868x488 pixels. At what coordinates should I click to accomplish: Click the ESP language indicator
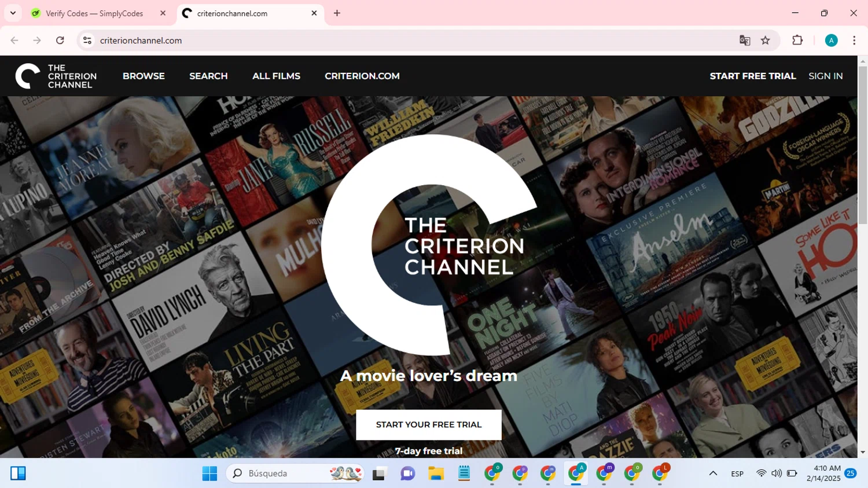tap(737, 474)
